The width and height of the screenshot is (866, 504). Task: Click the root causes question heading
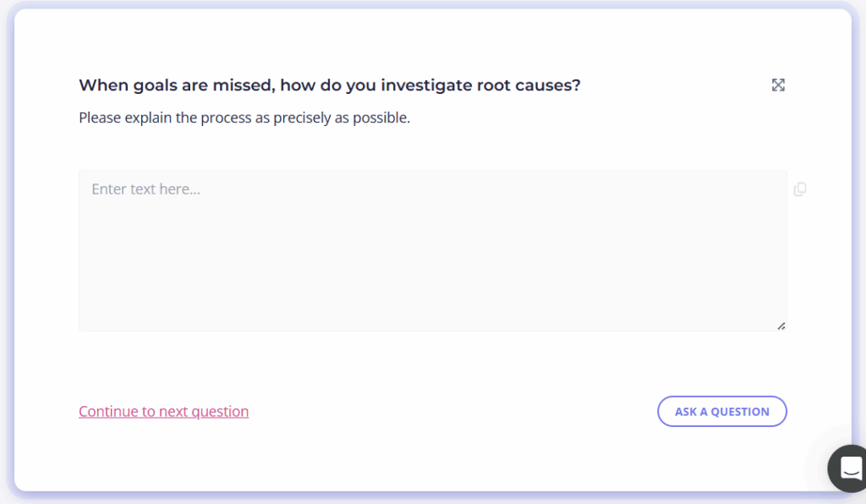tap(329, 85)
